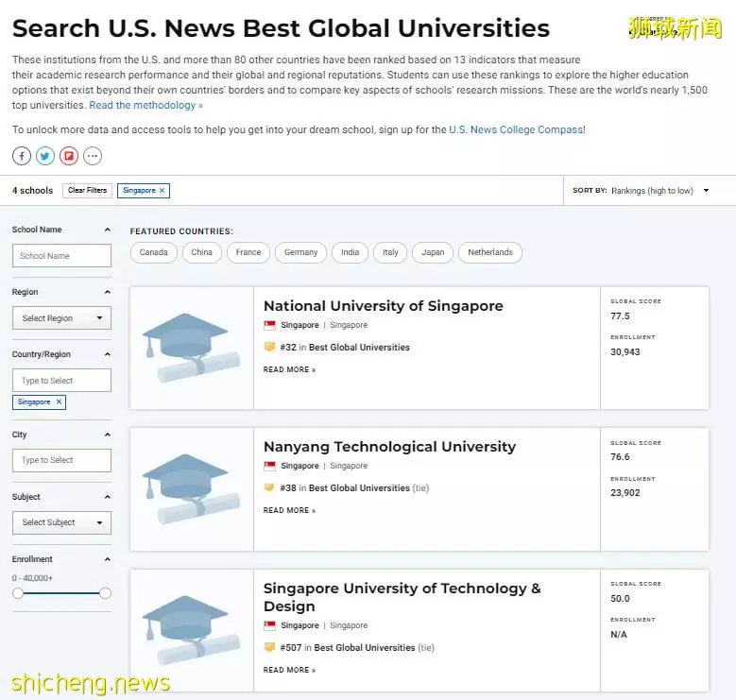The width and height of the screenshot is (736, 700).
Task: Filter by featured country Italy
Action: pyautogui.click(x=390, y=252)
